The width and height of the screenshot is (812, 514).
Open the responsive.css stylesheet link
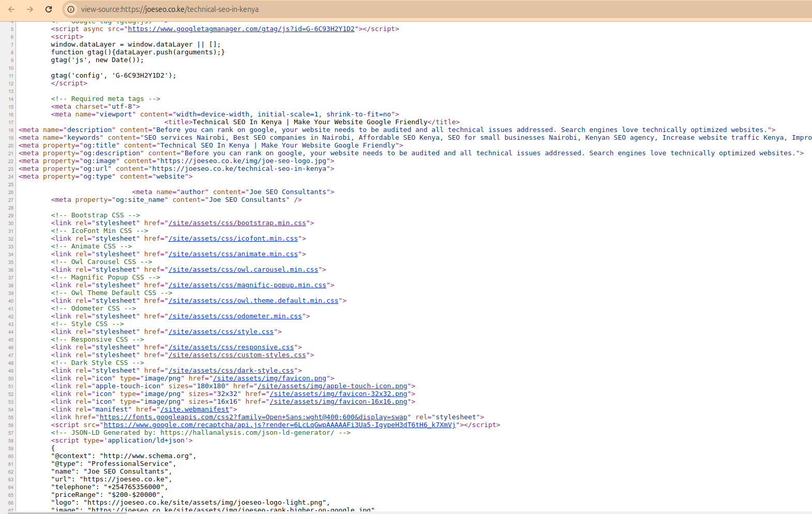click(231, 347)
